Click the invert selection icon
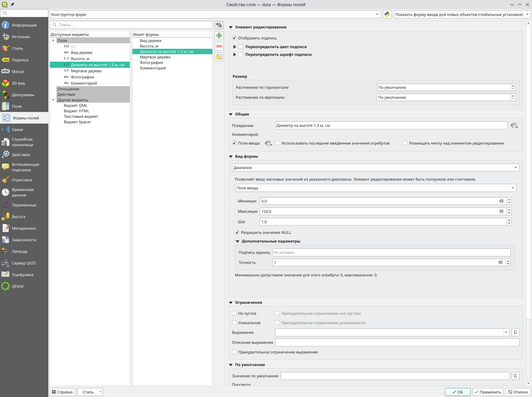 click(x=219, y=57)
